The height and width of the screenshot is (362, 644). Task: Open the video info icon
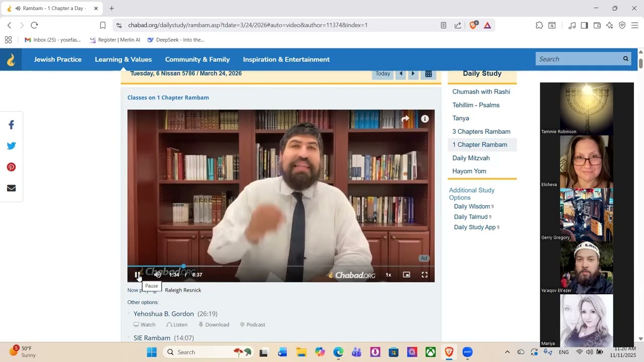click(x=425, y=119)
